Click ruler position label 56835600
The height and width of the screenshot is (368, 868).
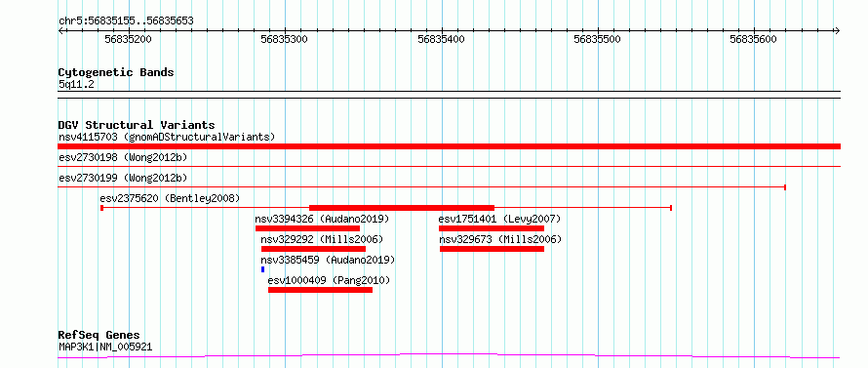pos(754,39)
